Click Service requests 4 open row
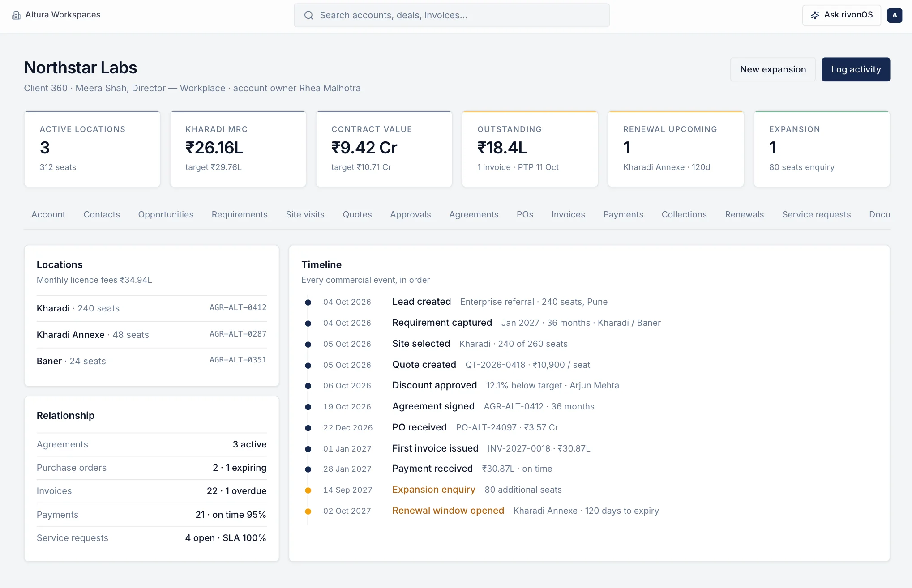The height and width of the screenshot is (588, 912). pyautogui.click(x=152, y=538)
